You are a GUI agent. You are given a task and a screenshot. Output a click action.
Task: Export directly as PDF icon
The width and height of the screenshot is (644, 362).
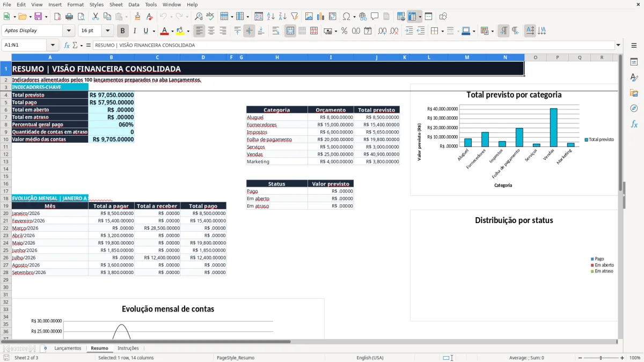(57, 17)
